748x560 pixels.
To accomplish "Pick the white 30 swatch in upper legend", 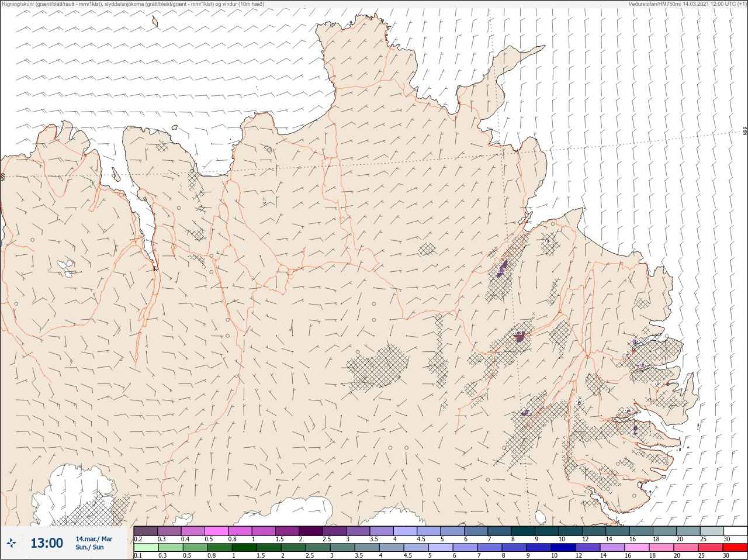I will coord(735,531).
